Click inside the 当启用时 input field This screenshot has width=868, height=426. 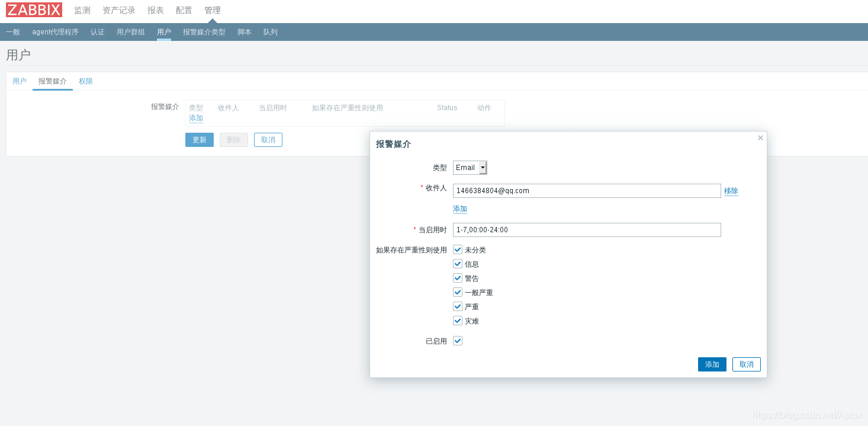point(586,229)
